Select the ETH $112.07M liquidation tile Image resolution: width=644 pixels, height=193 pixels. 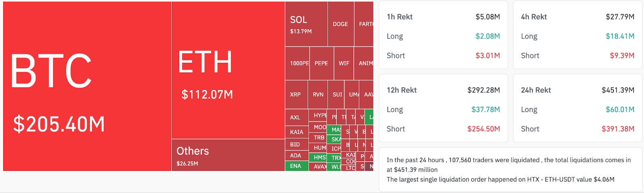228,71
